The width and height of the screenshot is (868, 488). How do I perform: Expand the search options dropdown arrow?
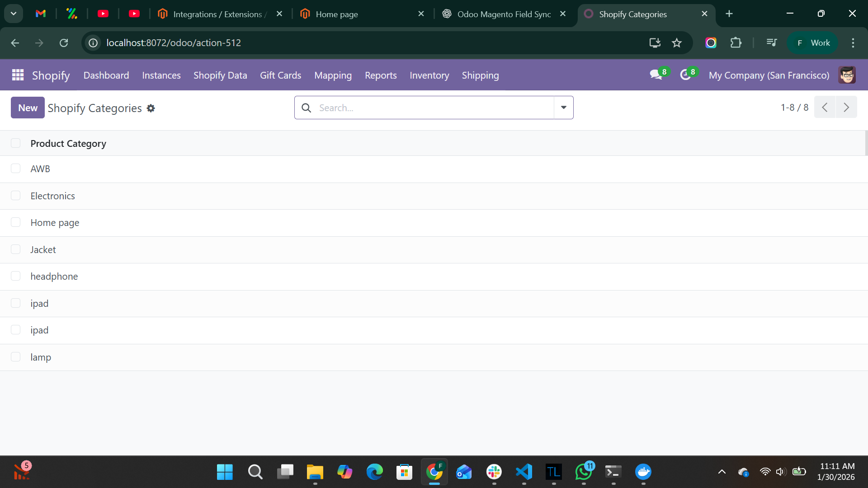tap(564, 108)
